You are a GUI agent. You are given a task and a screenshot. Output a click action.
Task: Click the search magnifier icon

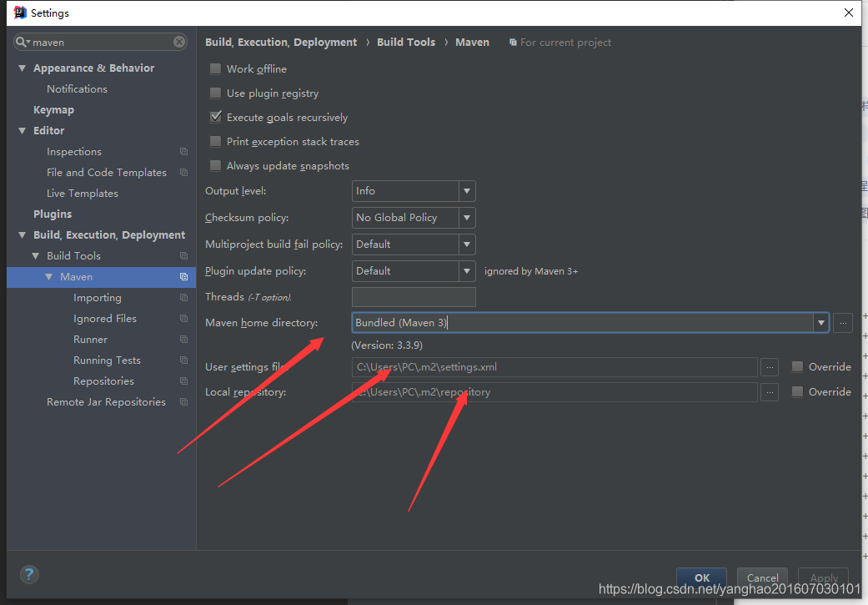(22, 42)
